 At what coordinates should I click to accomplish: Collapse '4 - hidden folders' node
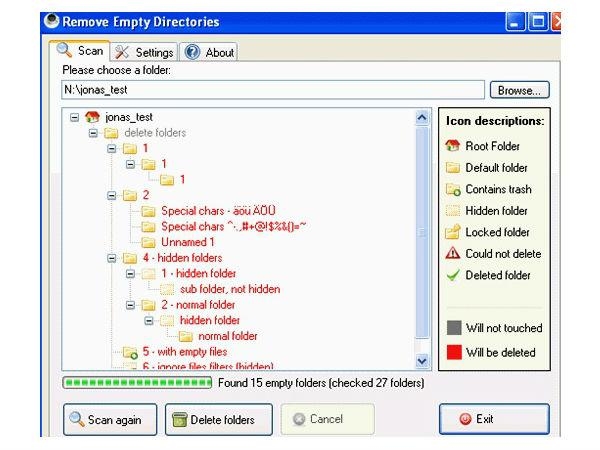point(111,258)
